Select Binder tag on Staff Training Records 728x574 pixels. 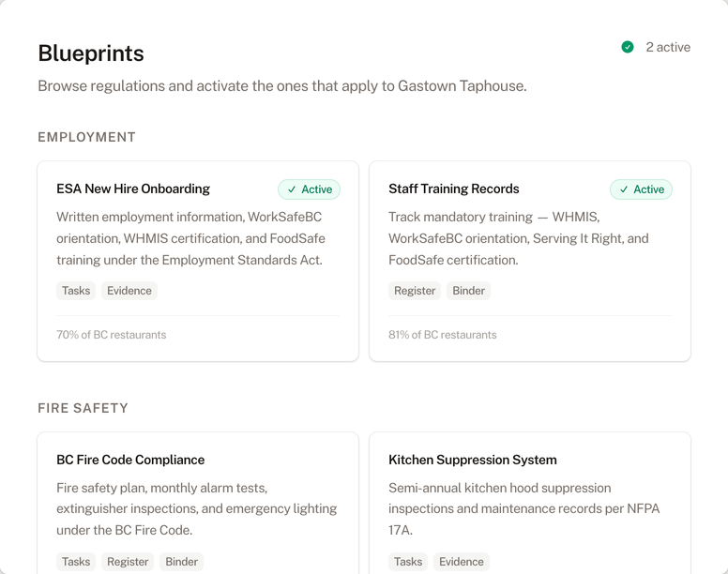468,291
